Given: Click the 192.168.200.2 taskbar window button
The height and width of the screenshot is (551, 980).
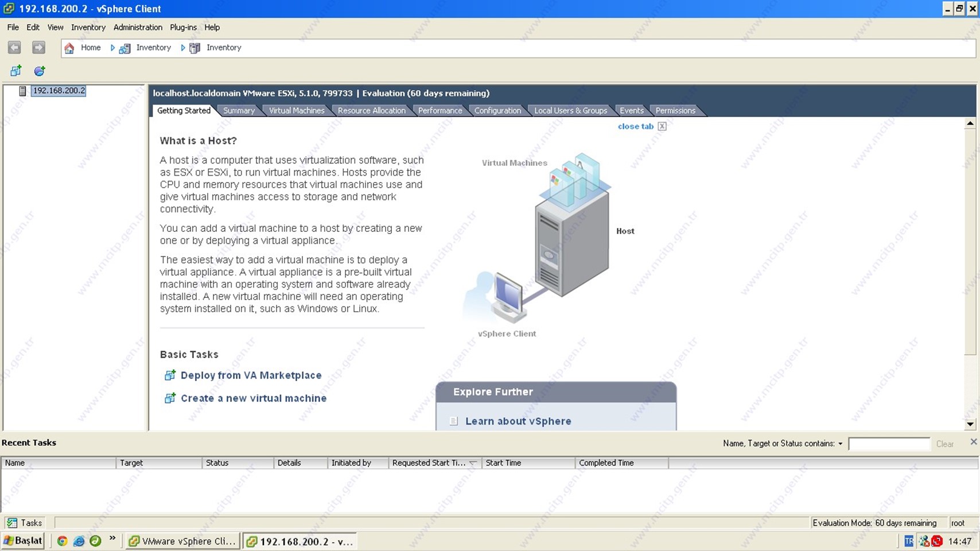Looking at the screenshot, I should point(300,541).
